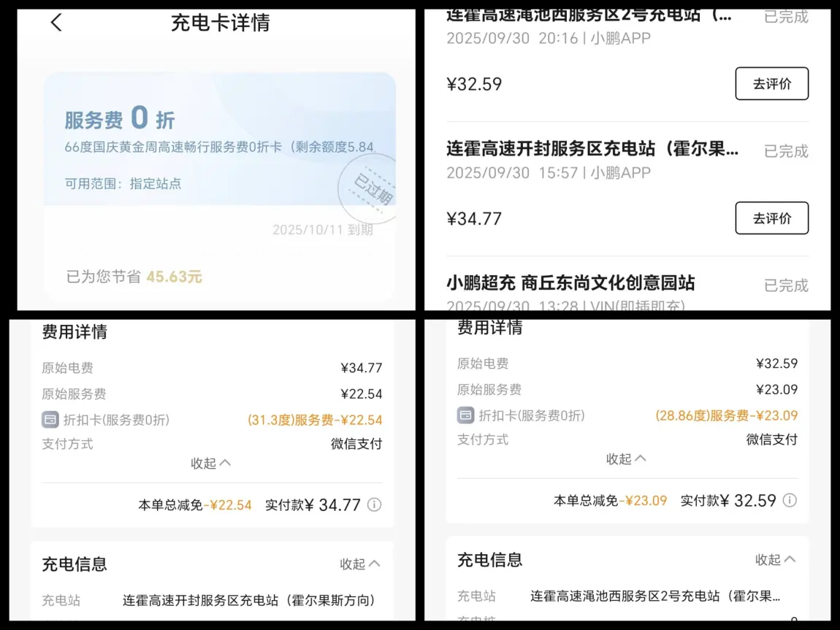Collapse 充电信息 section for the 开封服务区 order
840x630 pixels.
(360, 564)
